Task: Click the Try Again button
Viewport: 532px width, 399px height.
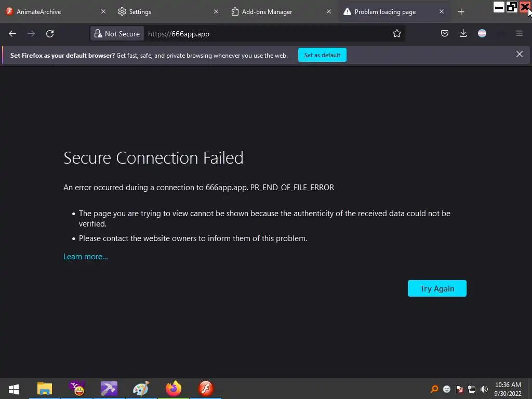Action: pyautogui.click(x=437, y=289)
